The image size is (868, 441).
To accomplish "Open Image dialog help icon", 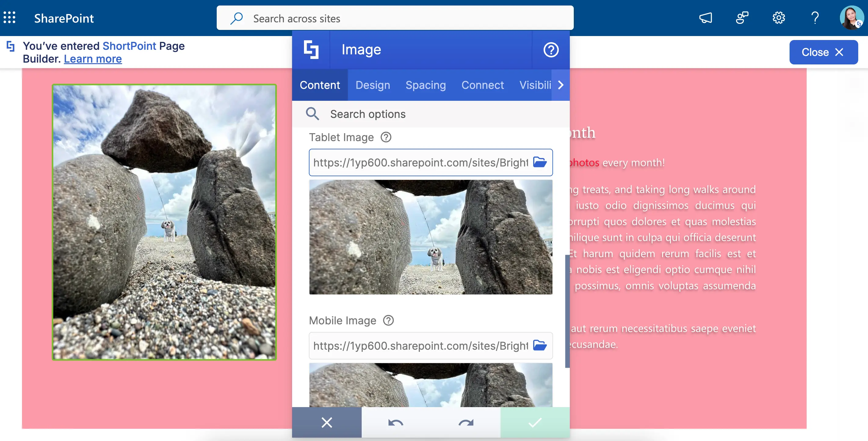I will point(551,50).
